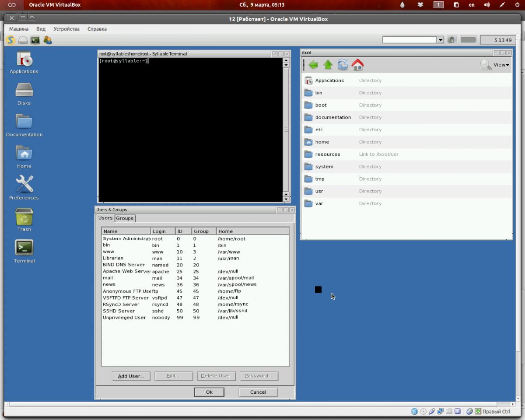Click the Add User... button

coord(131,376)
